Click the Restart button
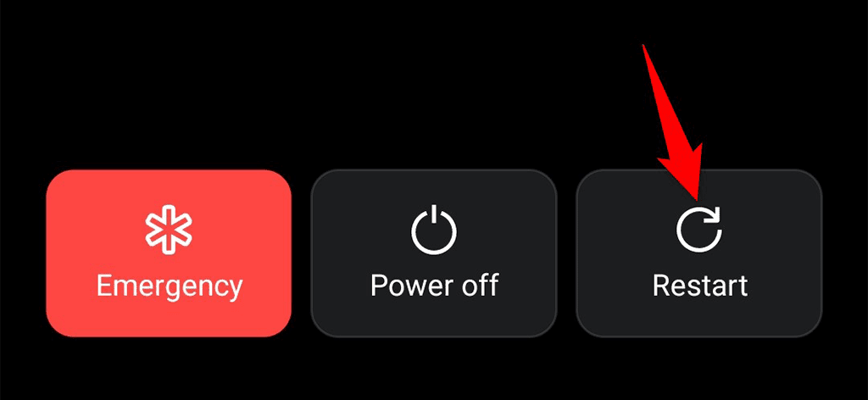This screenshot has height=400, width=868. (x=699, y=253)
